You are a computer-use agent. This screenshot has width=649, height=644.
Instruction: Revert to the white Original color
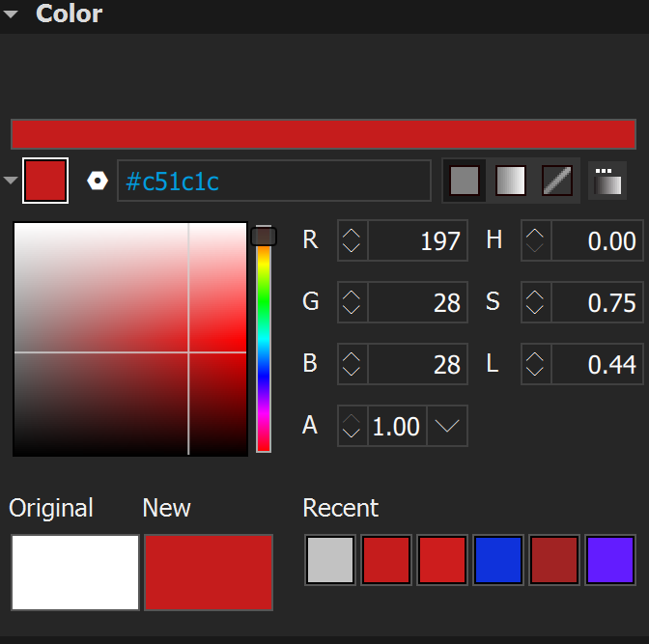pos(75,573)
